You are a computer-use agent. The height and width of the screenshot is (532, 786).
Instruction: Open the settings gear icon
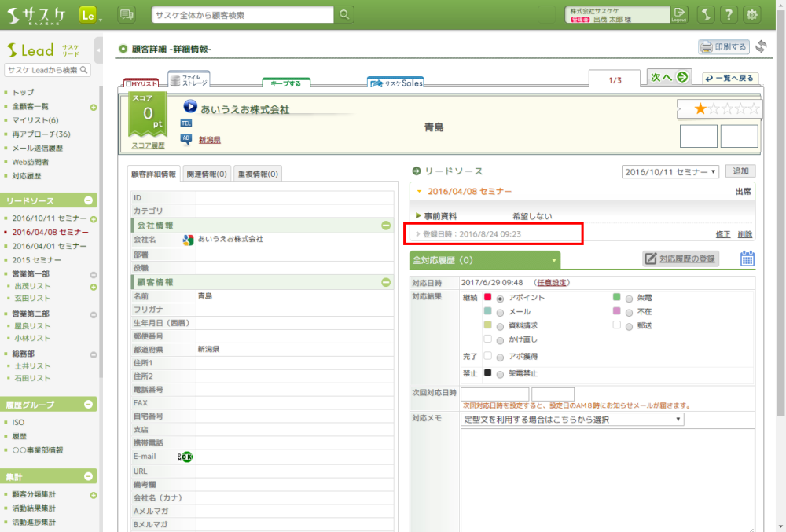(x=752, y=14)
